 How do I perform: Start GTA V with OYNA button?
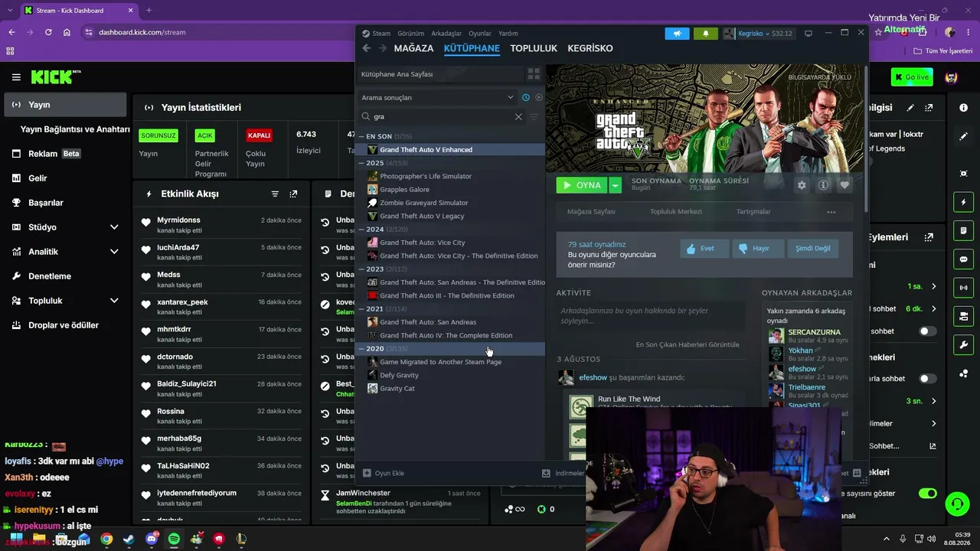(x=582, y=185)
